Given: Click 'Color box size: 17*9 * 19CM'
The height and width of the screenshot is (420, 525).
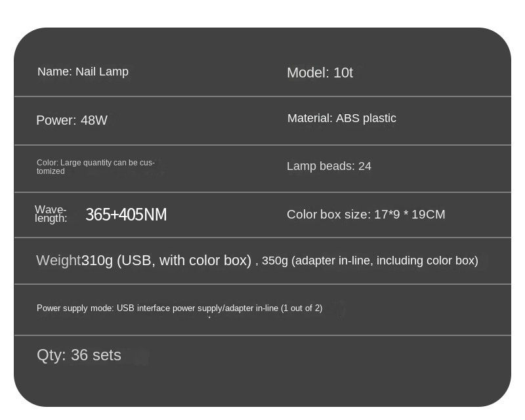Looking at the screenshot, I should pos(366,215).
